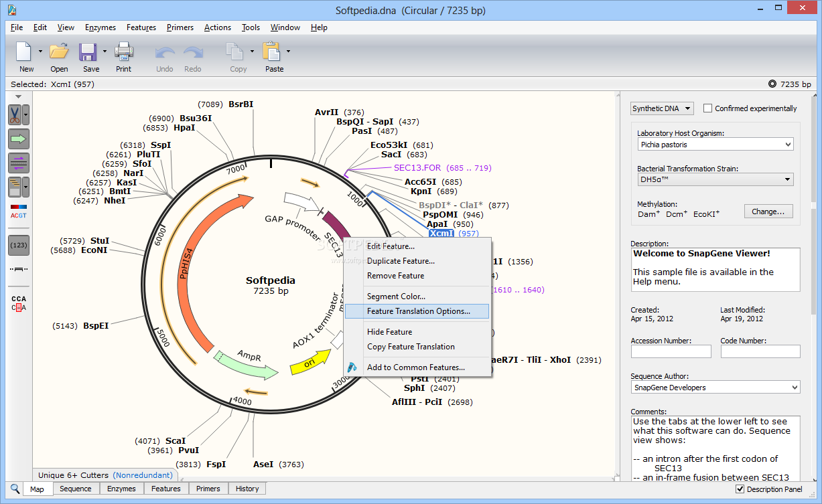Image resolution: width=822 pixels, height=504 pixels.
Task: Switch to the Features tab
Action: tap(166, 489)
